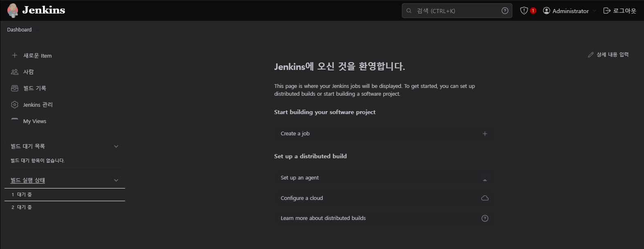Click the Administrator user avatar icon

546,11
